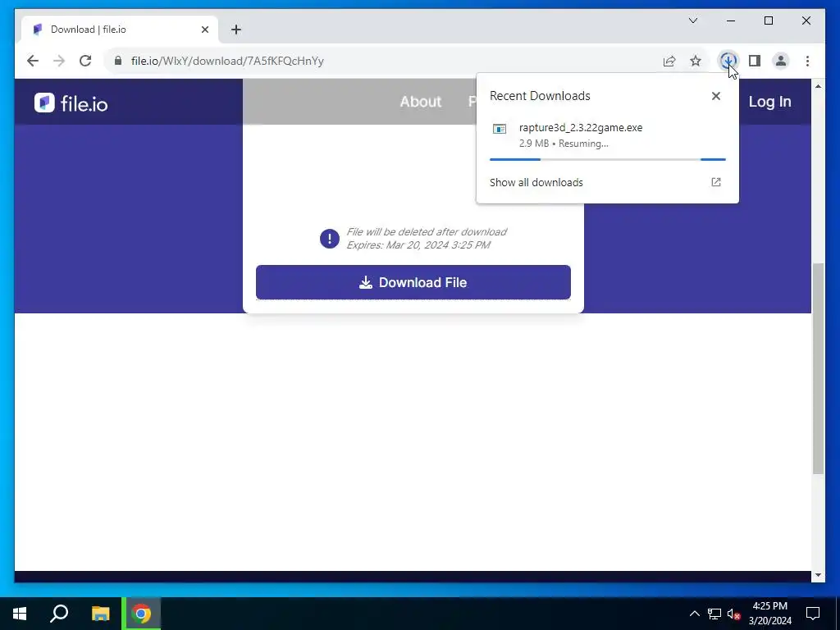
Task: Open a new browser tab
Action: click(235, 30)
